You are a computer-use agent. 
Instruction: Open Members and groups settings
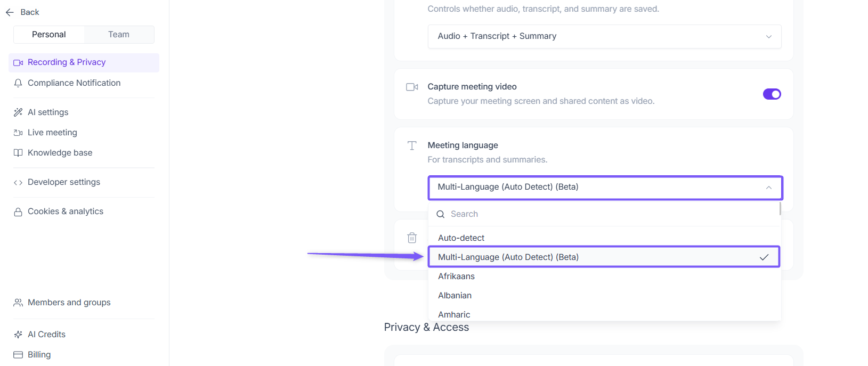point(69,303)
